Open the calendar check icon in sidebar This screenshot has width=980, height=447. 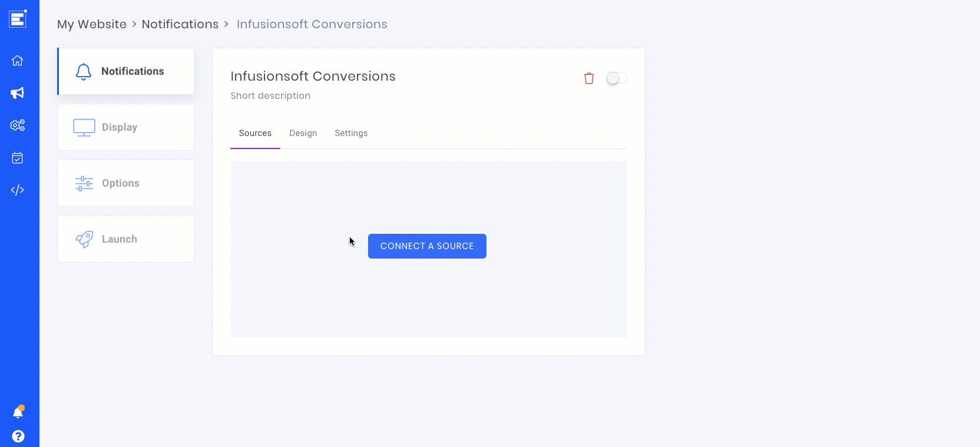pyautogui.click(x=18, y=158)
